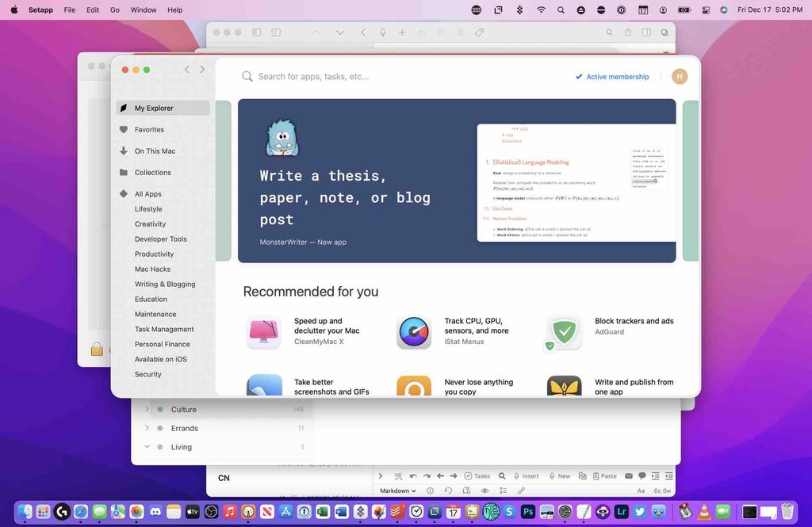812x527 pixels.
Task: Toggle the sidebar panel icon in top toolbar
Action: pos(255,32)
